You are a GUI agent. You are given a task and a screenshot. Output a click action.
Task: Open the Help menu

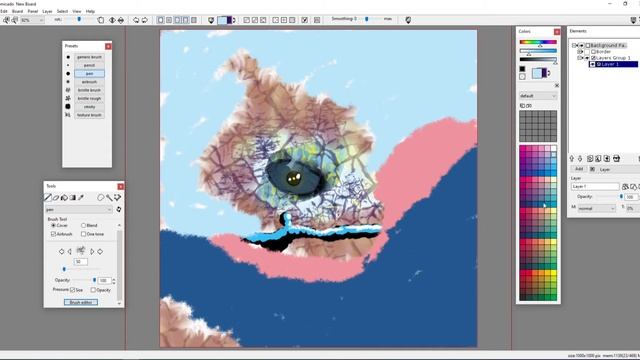tap(90, 11)
